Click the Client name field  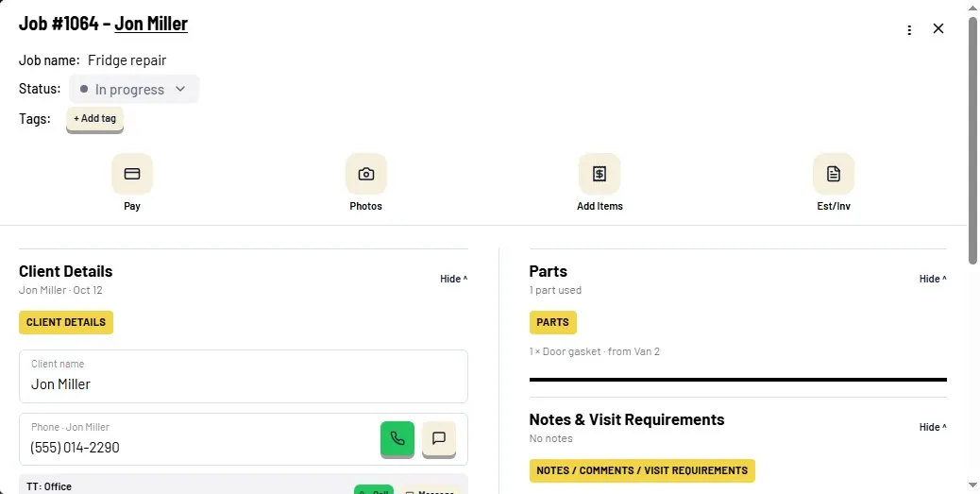tap(244, 376)
